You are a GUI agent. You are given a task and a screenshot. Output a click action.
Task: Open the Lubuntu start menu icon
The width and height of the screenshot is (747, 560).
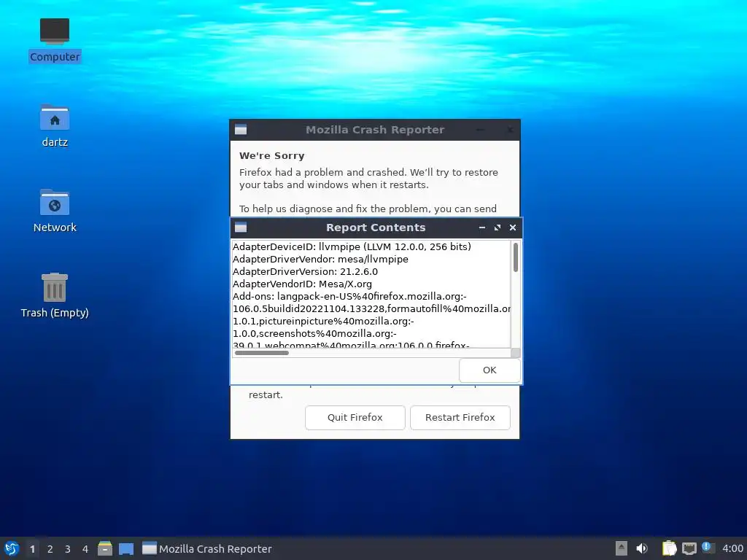[12, 548]
